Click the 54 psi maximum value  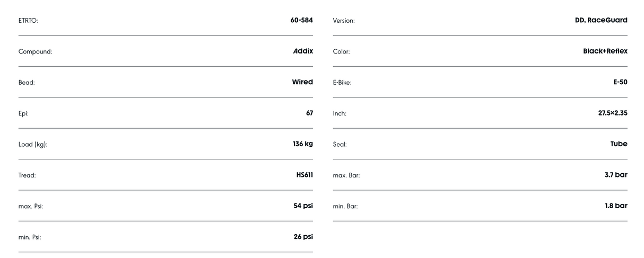click(303, 206)
